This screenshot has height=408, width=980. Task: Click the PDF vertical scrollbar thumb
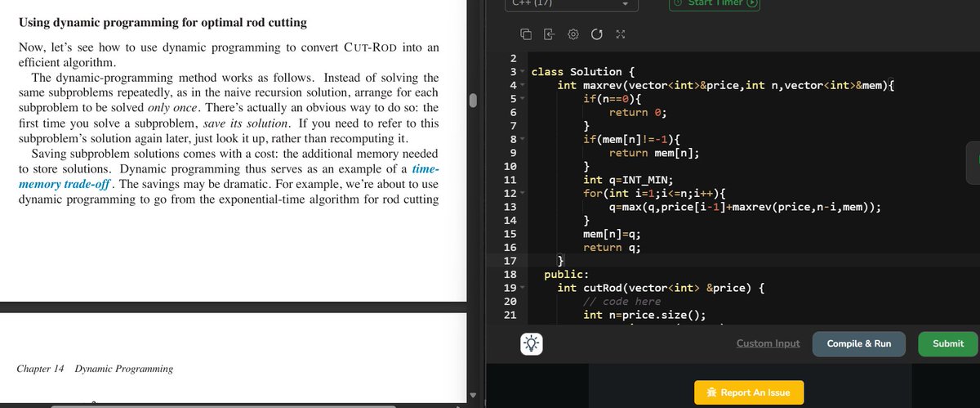[471, 101]
